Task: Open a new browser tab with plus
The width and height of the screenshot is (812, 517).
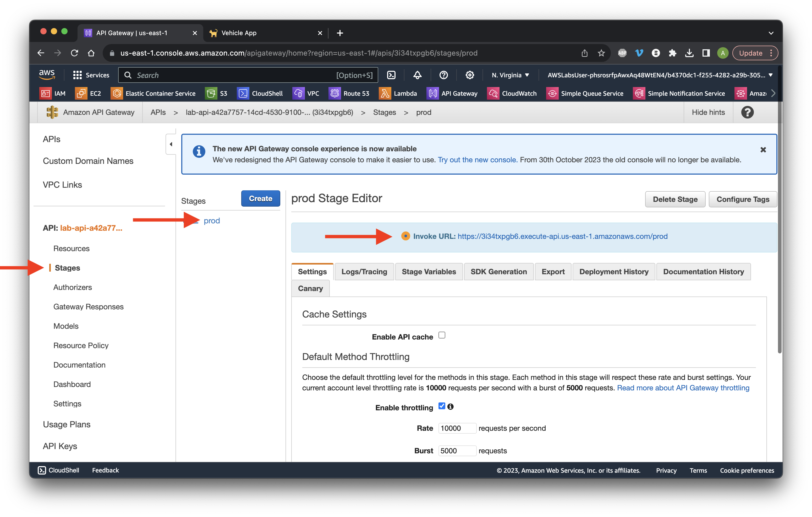Action: click(x=339, y=33)
